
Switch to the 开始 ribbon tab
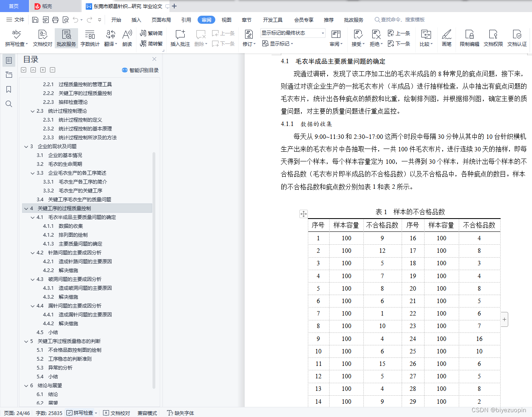(116, 20)
